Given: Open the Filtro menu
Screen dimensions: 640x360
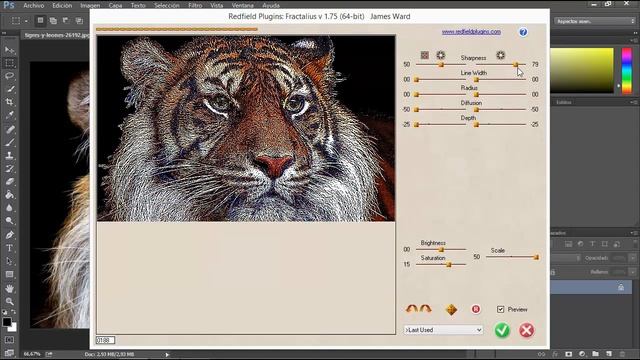Looking at the screenshot, I should point(195,5).
